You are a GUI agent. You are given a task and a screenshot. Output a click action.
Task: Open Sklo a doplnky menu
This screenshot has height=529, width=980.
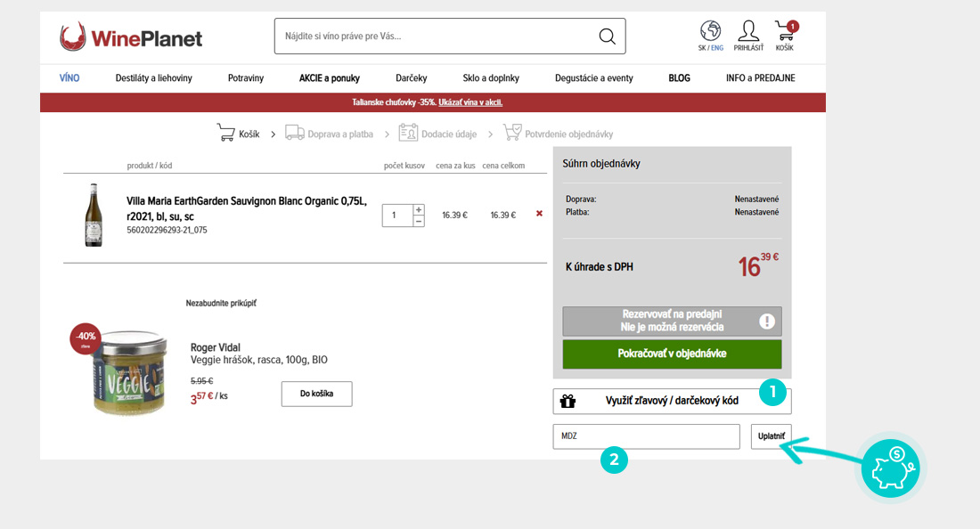pyautogui.click(x=491, y=78)
